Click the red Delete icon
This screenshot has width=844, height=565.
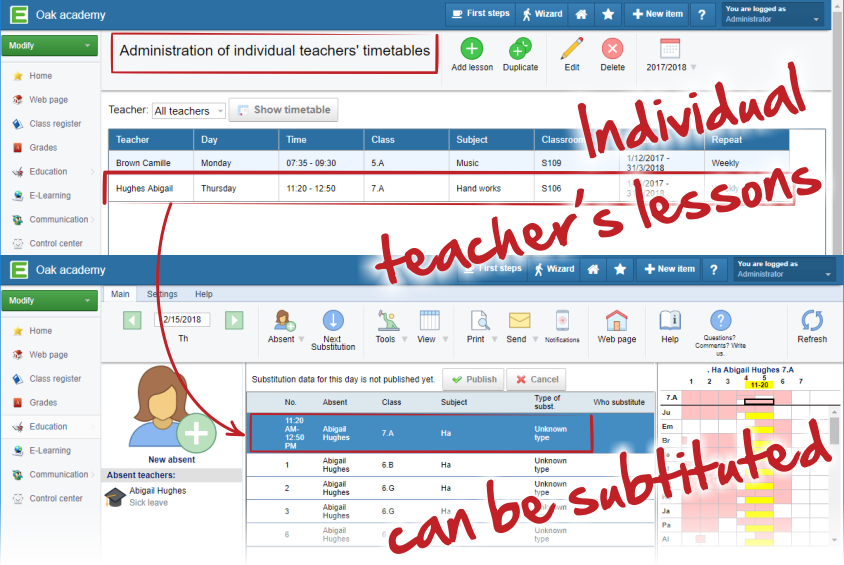click(x=612, y=48)
